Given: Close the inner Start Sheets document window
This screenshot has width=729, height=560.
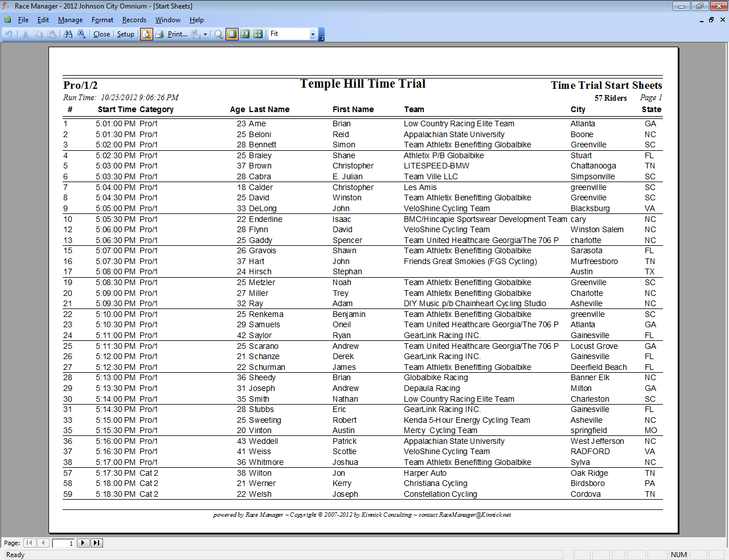Looking at the screenshot, I should (723, 20).
